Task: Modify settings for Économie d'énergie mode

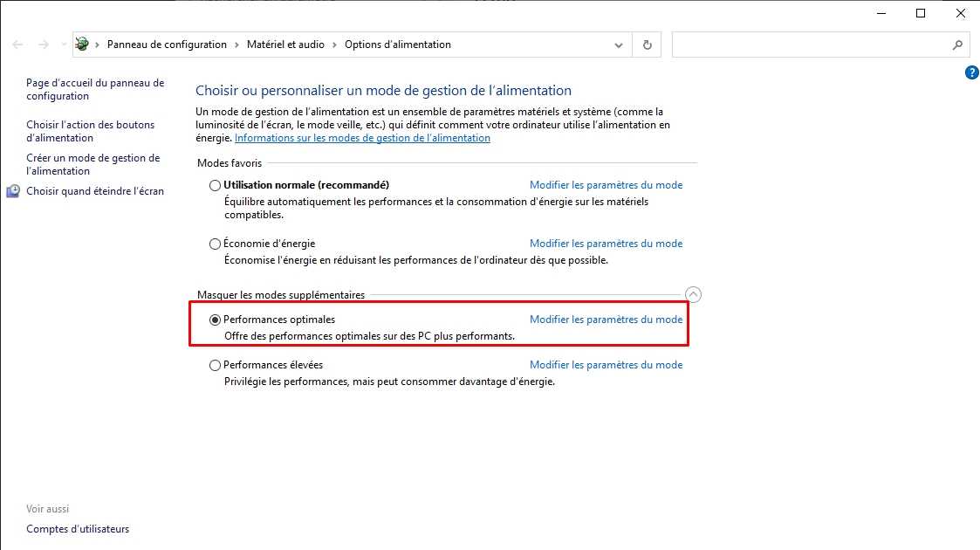Action: click(x=607, y=244)
